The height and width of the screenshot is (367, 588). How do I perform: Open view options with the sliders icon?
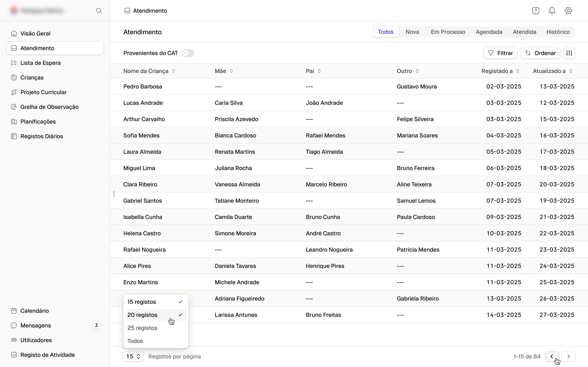(x=569, y=53)
